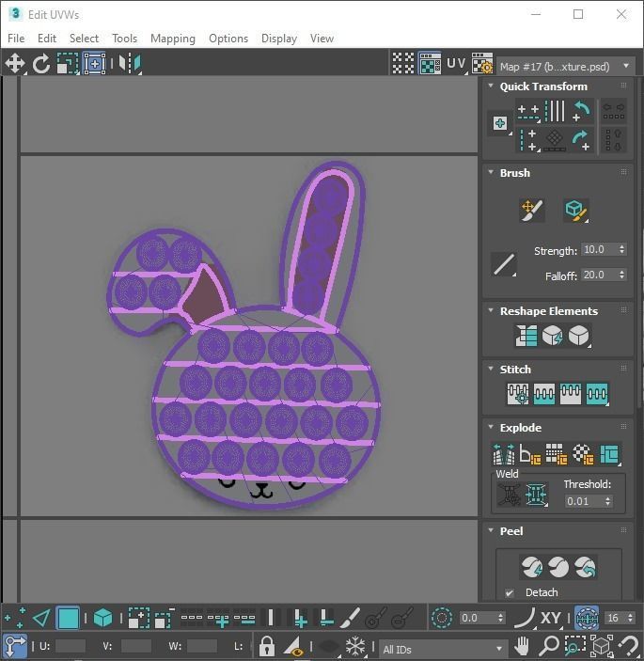The height and width of the screenshot is (661, 644).
Task: Activate the Freeform mode tool
Action: pyautogui.click(x=95, y=64)
